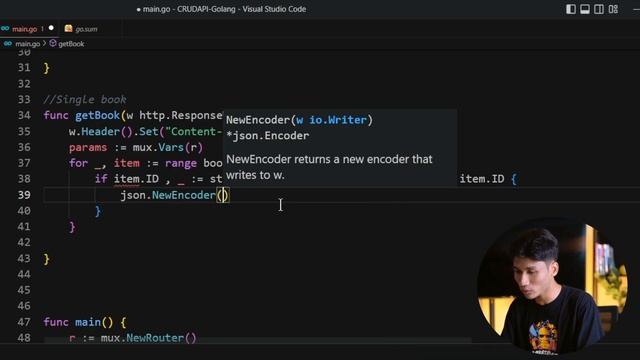Click the closing brace on line 43
640x360 pixels.
click(x=47, y=259)
